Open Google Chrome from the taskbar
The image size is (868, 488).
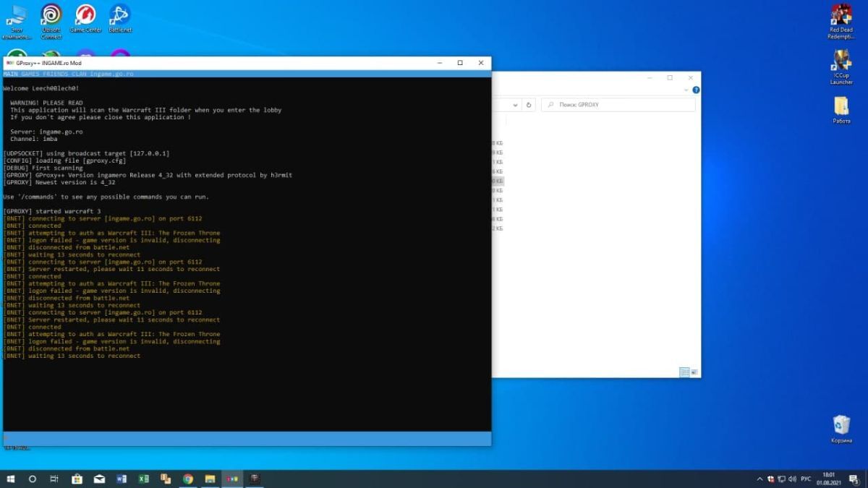click(188, 479)
